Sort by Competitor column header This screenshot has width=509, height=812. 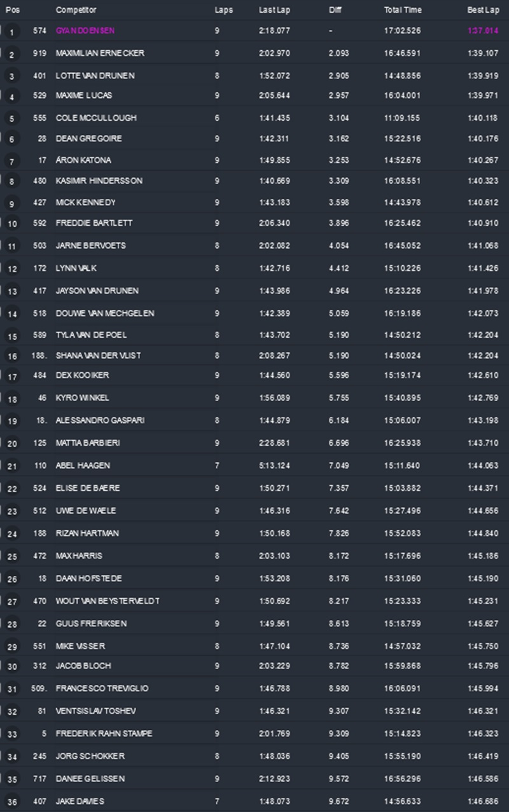click(72, 10)
